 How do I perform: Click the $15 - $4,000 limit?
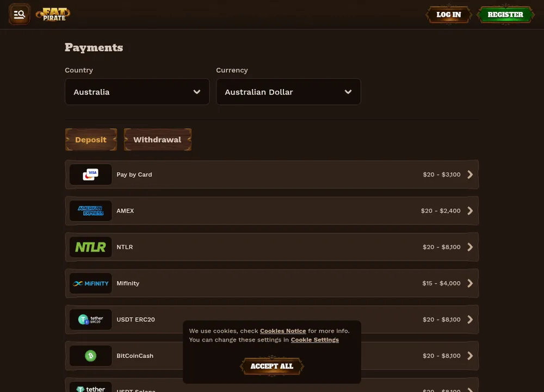click(x=441, y=283)
